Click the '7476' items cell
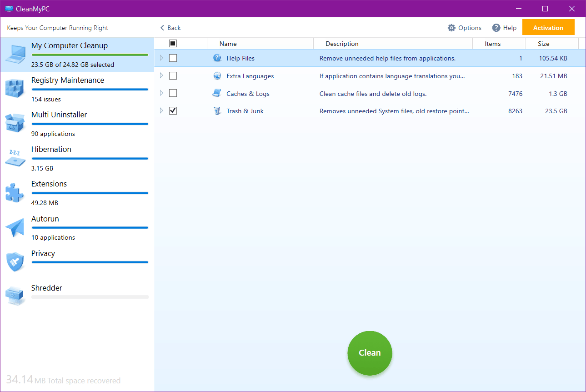586x392 pixels. coord(516,94)
